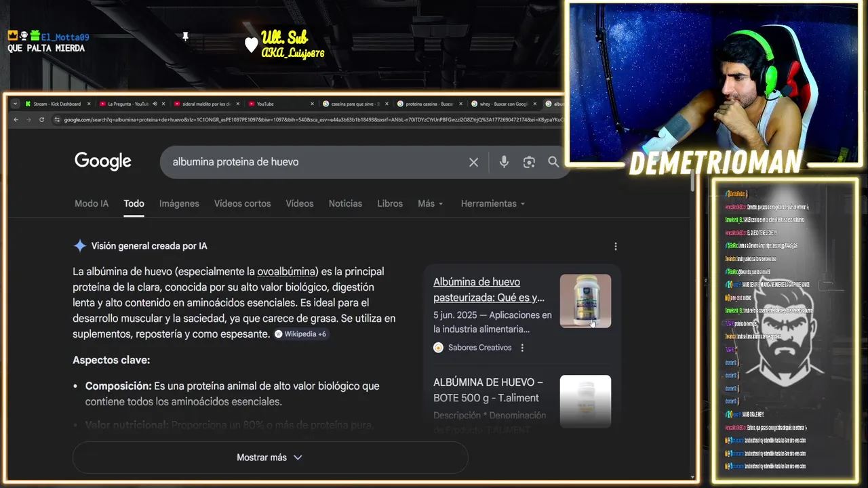Open the Noticias results tab

coord(345,203)
